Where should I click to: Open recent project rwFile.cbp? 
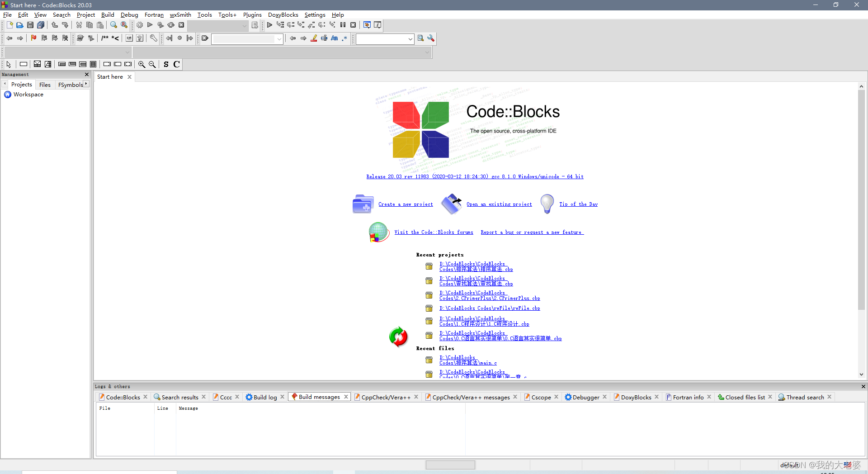(x=490, y=308)
